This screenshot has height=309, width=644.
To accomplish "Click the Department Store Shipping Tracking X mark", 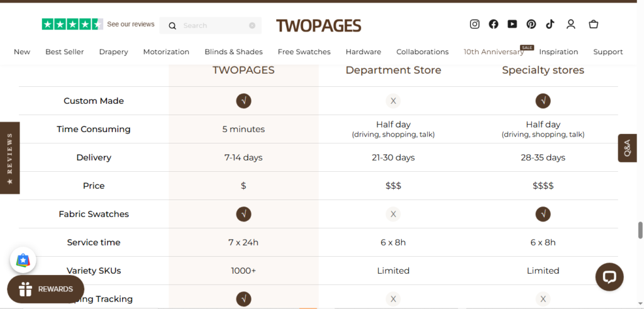I will tap(393, 299).
